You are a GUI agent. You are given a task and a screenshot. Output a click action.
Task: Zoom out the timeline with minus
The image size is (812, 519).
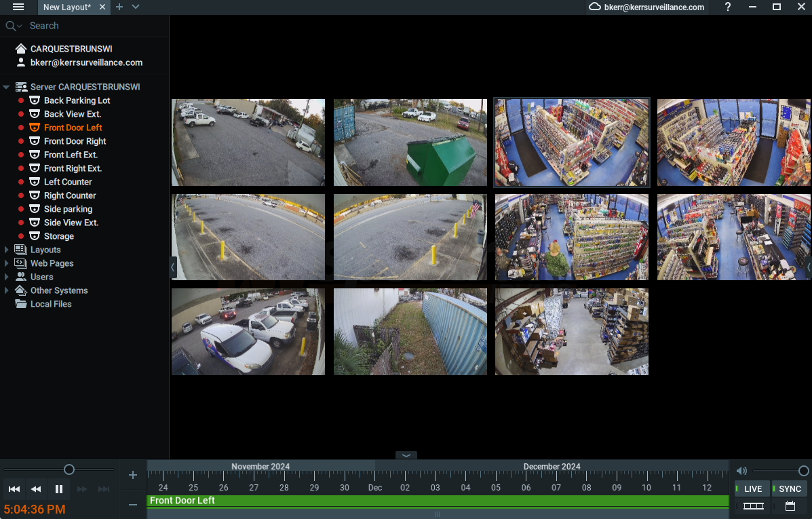coord(133,505)
